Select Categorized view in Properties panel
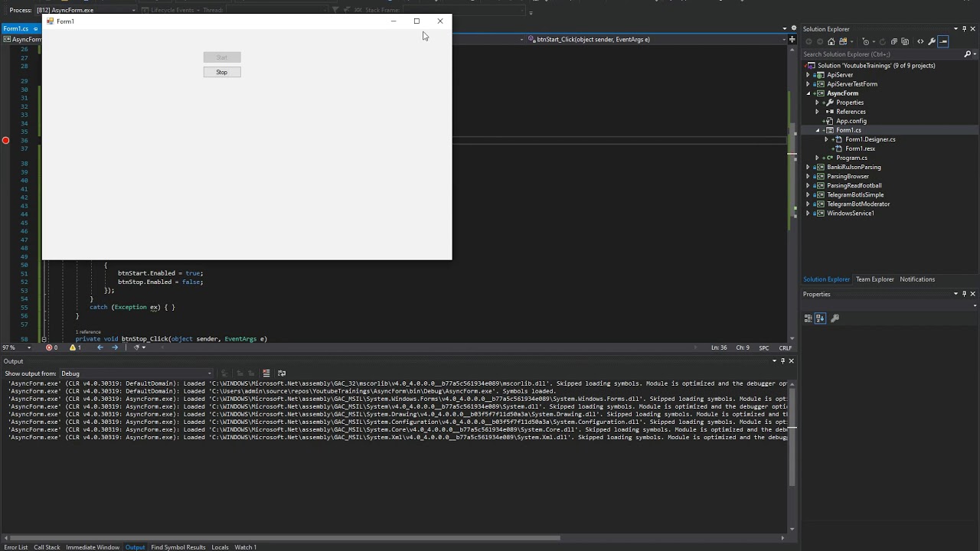Viewport: 980px width, 551px height. point(808,318)
